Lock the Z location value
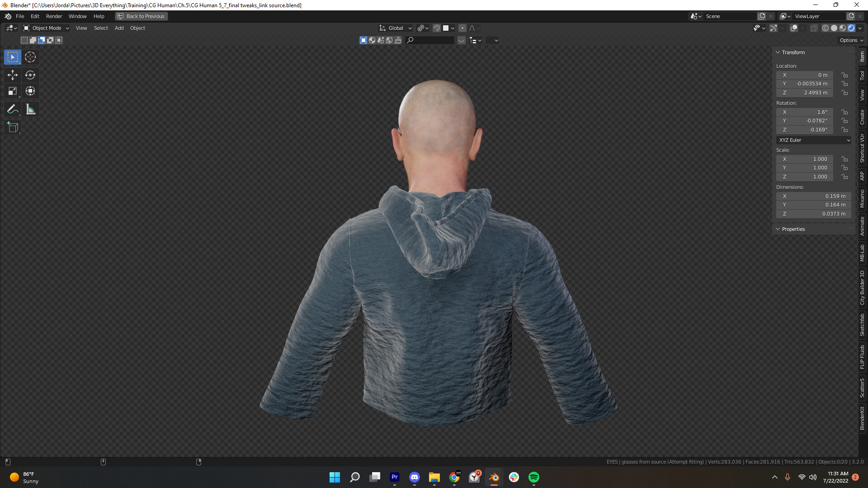This screenshot has height=488, width=868. 844,93
